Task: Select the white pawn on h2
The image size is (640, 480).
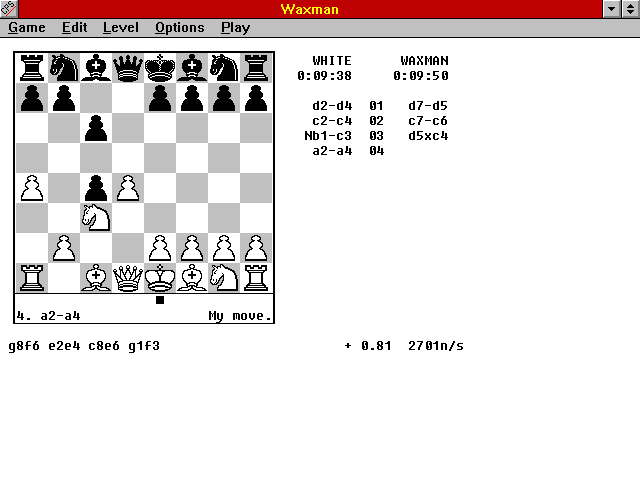Action: click(256, 248)
